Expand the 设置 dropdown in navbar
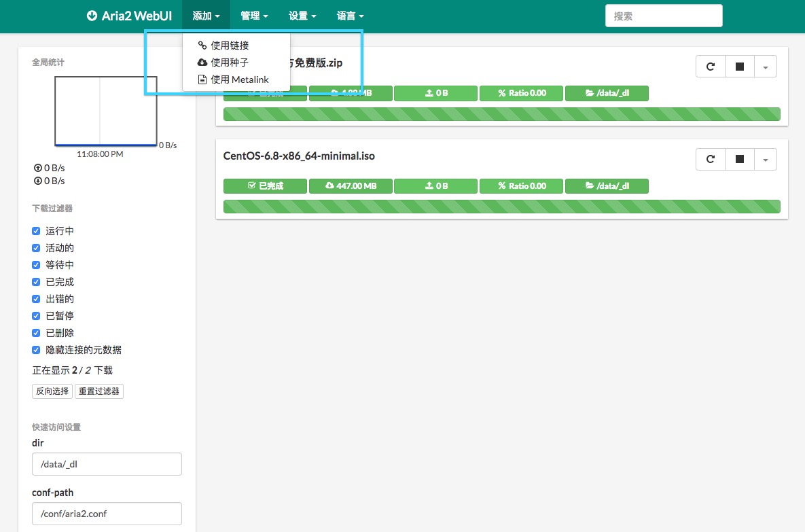 tap(302, 16)
